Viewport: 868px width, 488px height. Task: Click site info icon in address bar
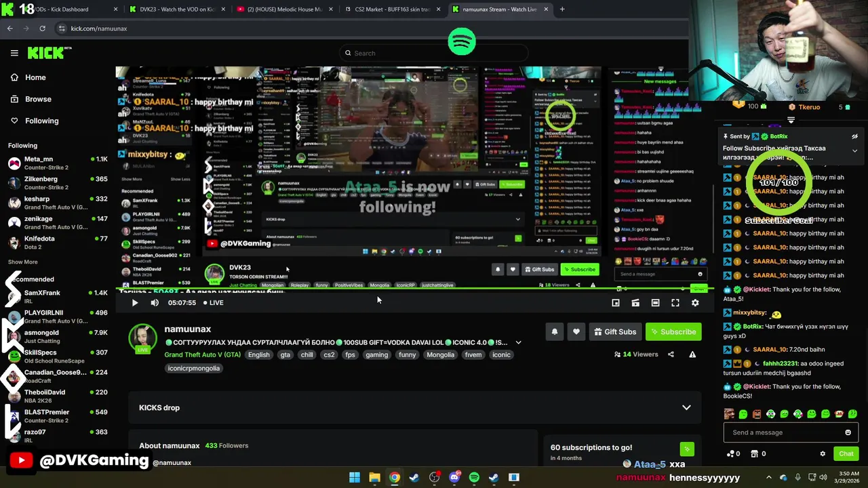[62, 28]
